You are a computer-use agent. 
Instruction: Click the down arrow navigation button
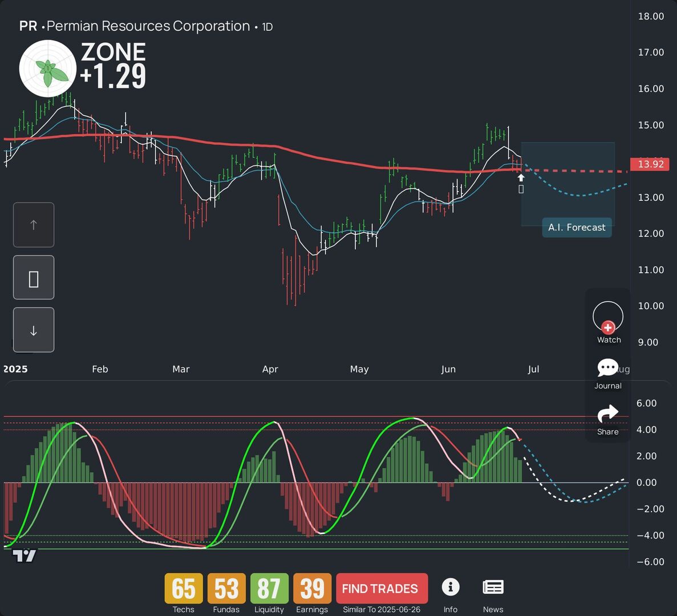pos(34,330)
